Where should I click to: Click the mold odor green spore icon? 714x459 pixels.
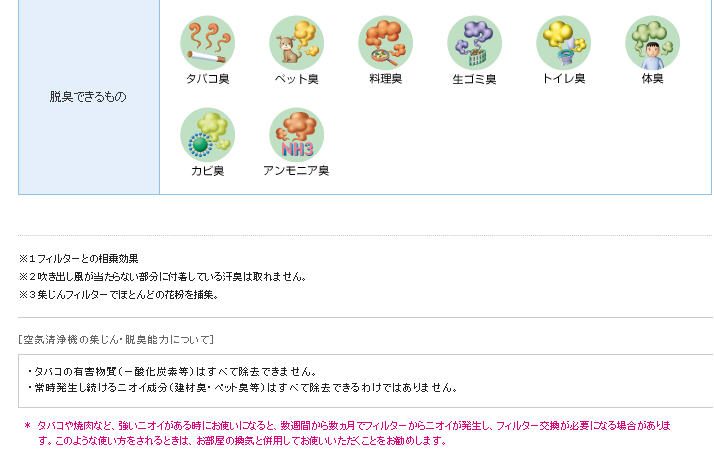click(208, 135)
